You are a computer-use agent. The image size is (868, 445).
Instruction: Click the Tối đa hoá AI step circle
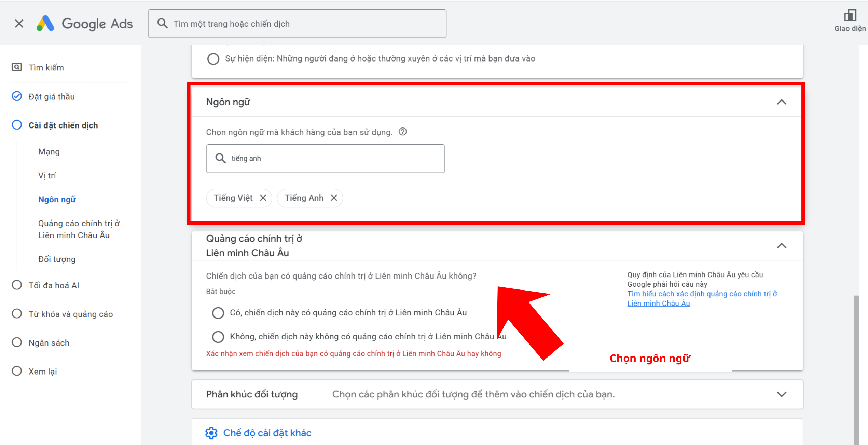[17, 285]
